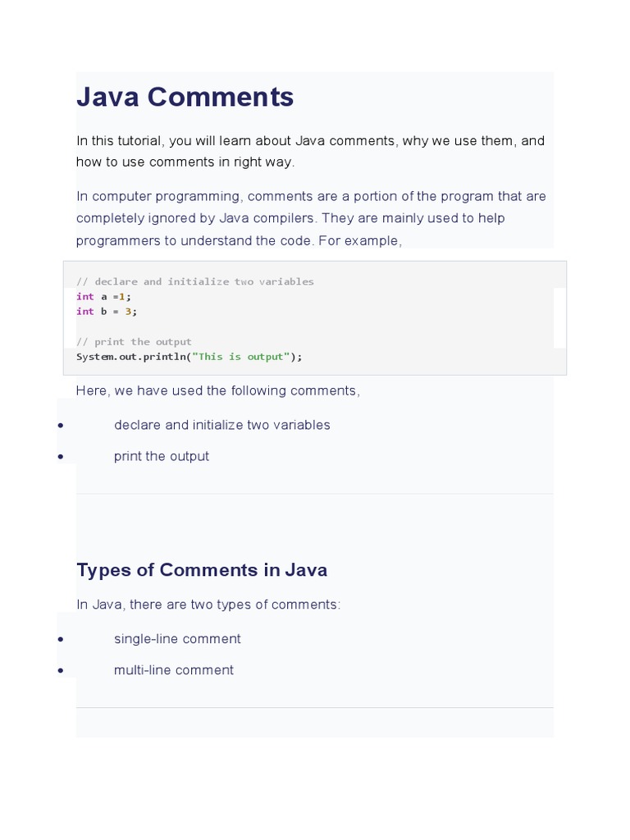The width and height of the screenshot is (630, 840).
Task: Select the "// declare and initialize" code comment
Action: pyautogui.click(x=194, y=281)
